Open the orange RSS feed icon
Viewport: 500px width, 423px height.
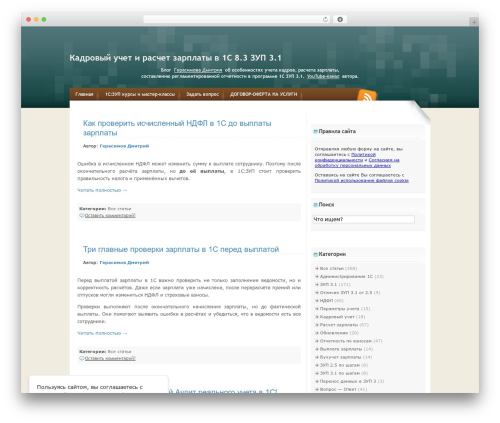(x=367, y=96)
